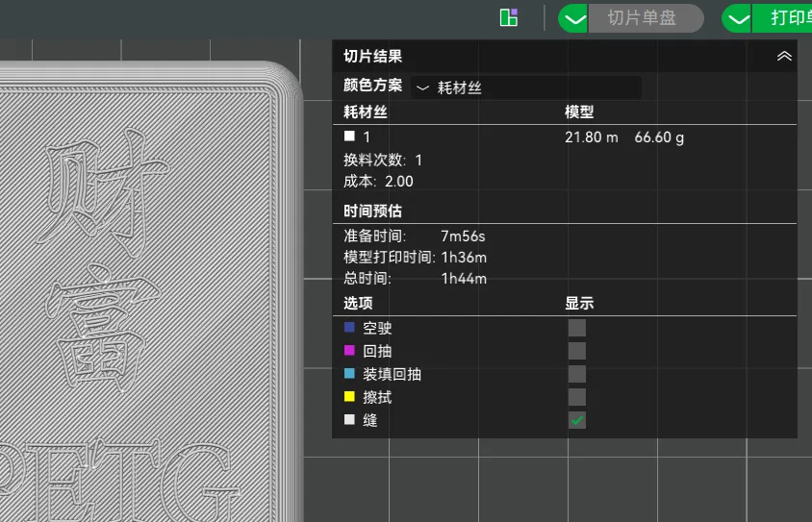Uncheck the 缝 seam display checkbox

(577, 420)
